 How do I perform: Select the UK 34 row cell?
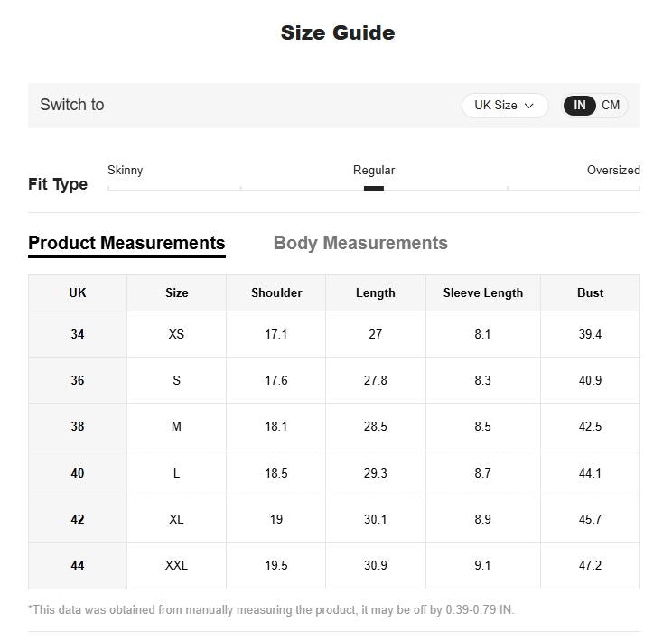[x=78, y=334]
